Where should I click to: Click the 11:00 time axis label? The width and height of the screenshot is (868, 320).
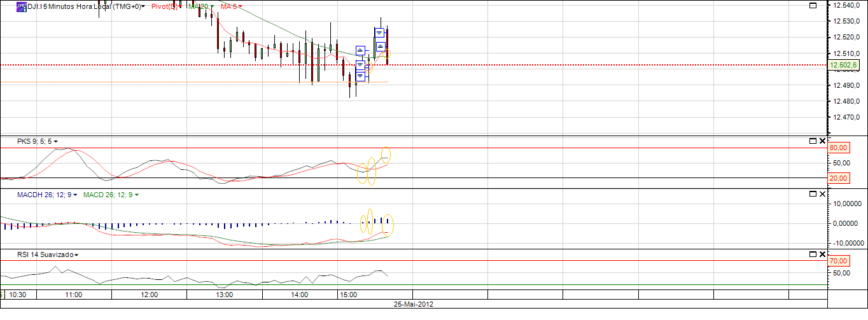pos(74,295)
